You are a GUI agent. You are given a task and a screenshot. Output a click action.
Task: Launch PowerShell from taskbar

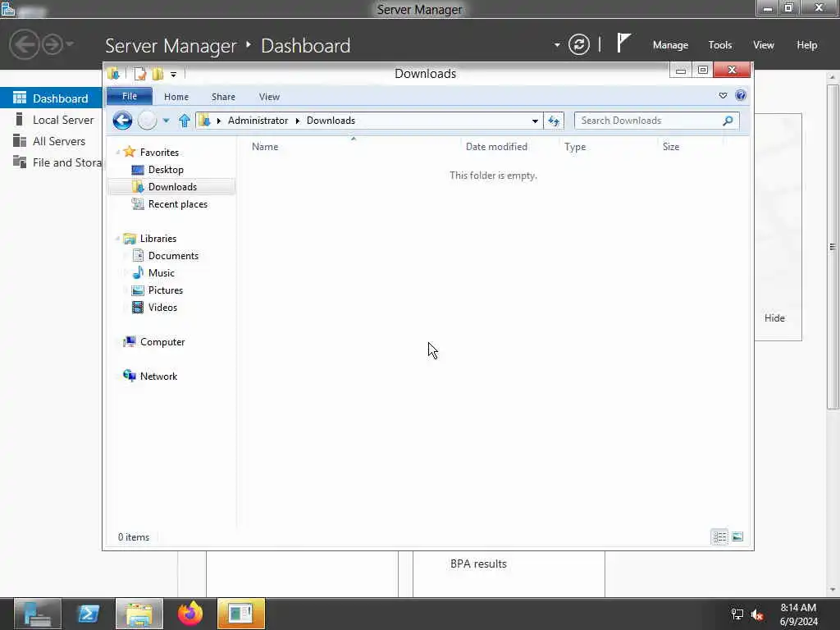[x=89, y=614]
